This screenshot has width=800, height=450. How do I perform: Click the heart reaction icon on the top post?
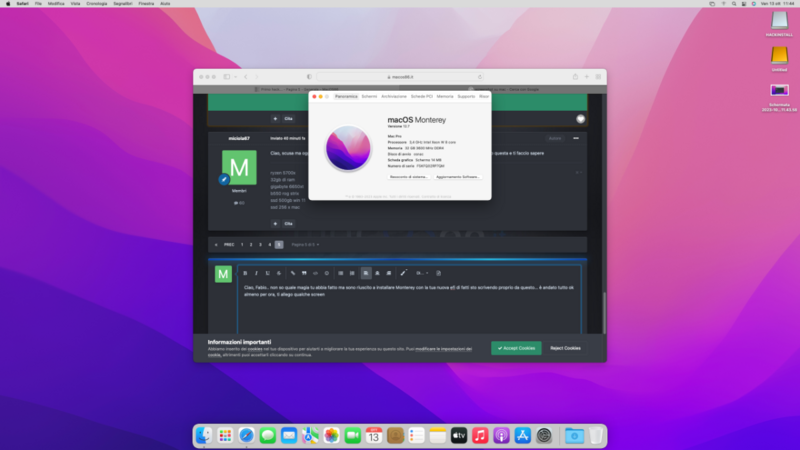580,119
